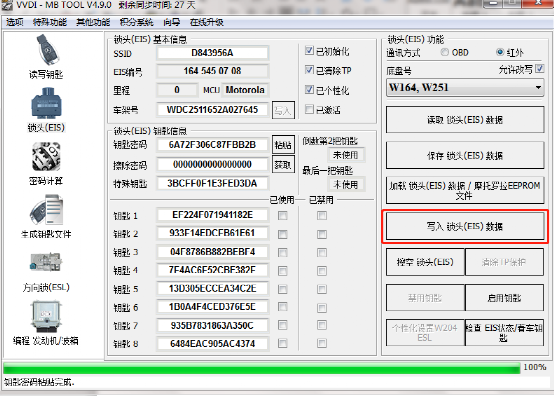Check 已使用 box for 钥匙 5
Viewport: 554px width, 396px height.
(x=283, y=289)
